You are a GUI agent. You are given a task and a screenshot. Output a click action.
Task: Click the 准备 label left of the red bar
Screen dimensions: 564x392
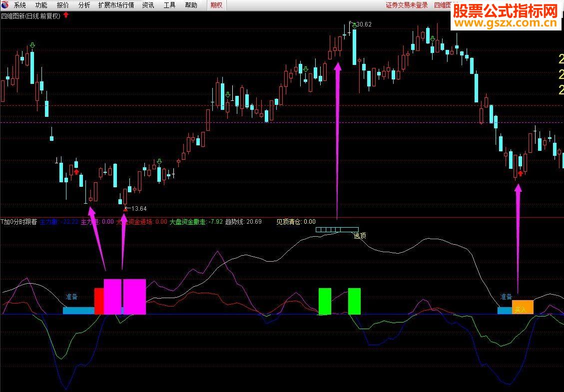pos(71,297)
